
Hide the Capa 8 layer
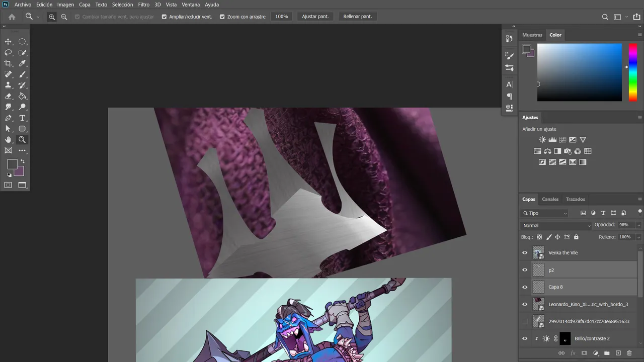click(525, 287)
